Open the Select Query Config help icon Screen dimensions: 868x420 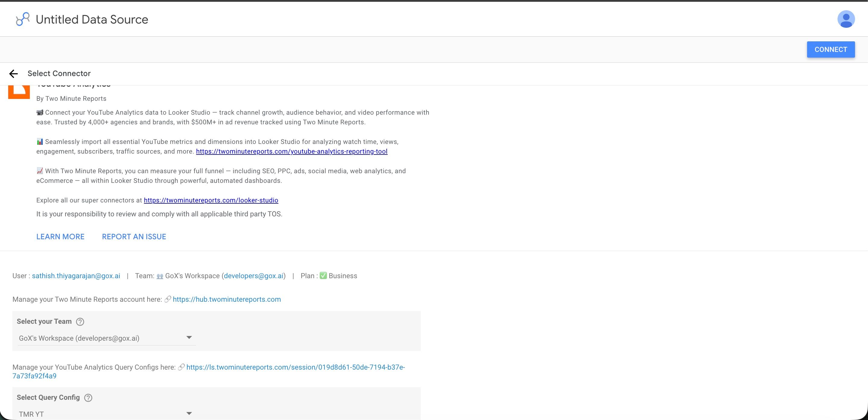click(x=88, y=398)
